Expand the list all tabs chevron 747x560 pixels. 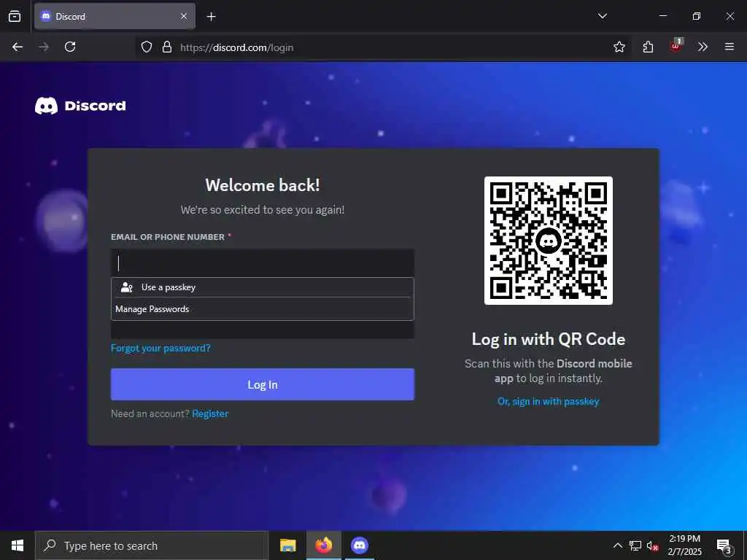click(602, 16)
